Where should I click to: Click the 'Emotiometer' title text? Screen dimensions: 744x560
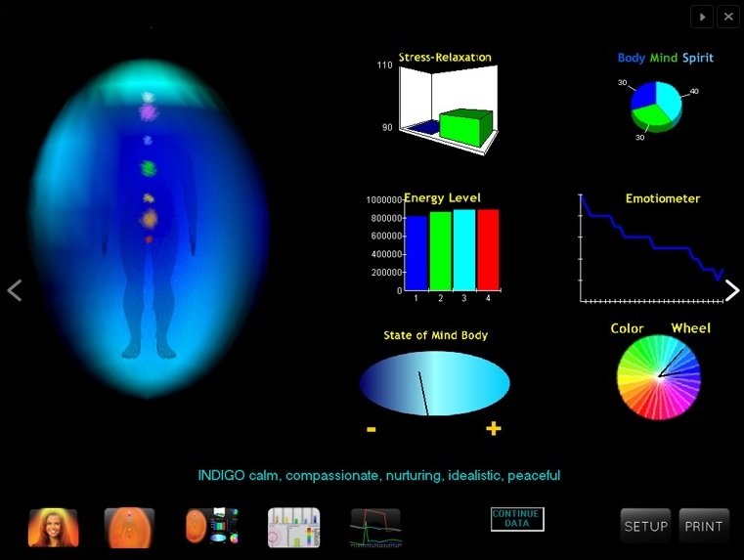click(663, 198)
